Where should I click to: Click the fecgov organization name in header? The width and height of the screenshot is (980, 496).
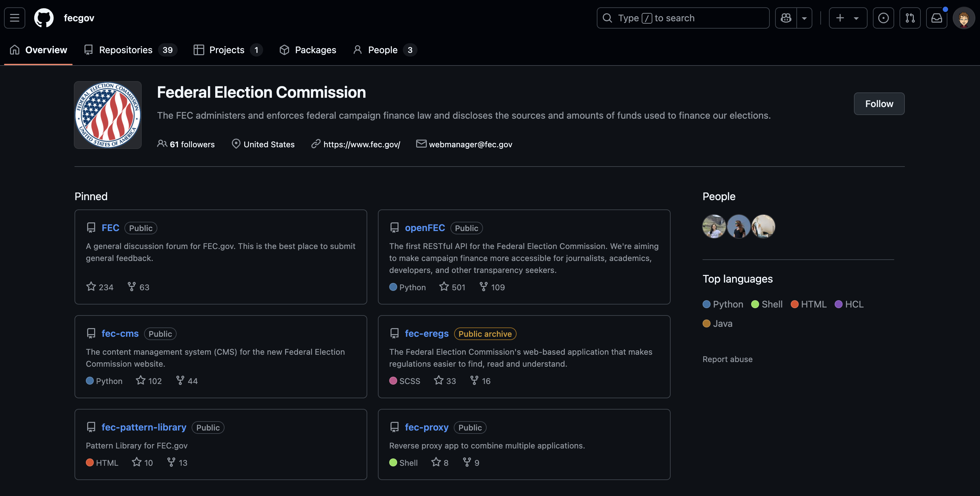click(x=79, y=18)
